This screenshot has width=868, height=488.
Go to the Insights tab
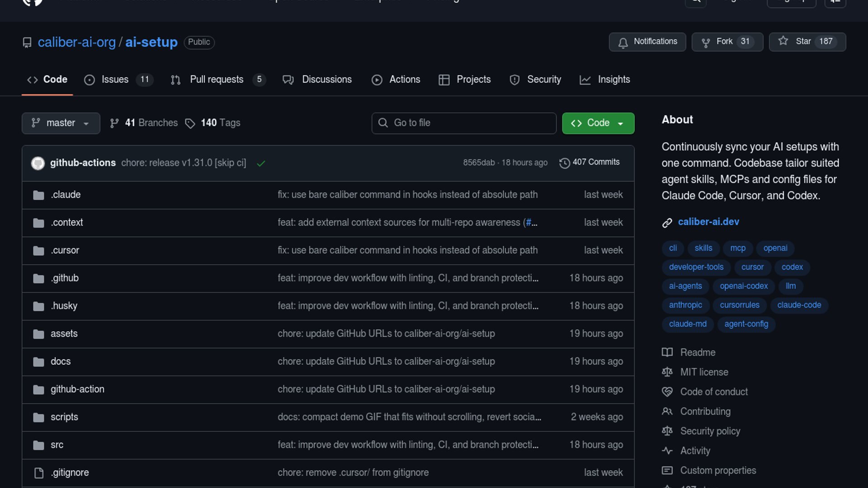coord(613,80)
